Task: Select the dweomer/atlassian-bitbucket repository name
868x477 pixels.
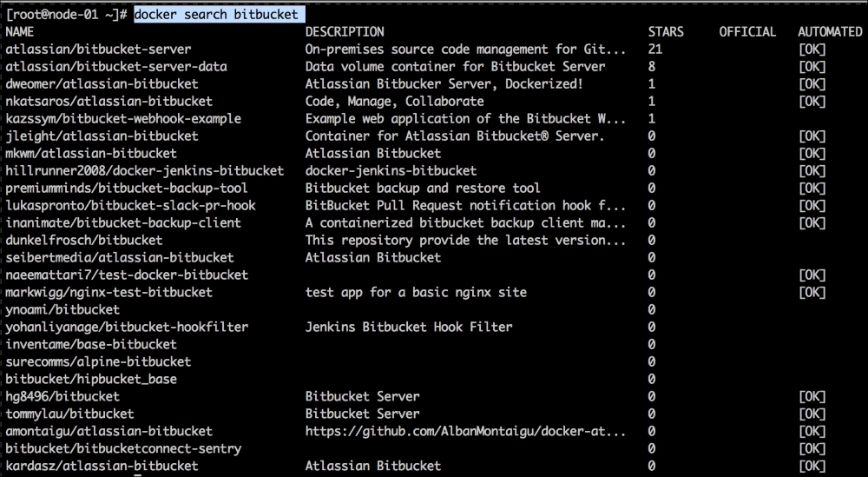Action: click(x=102, y=84)
